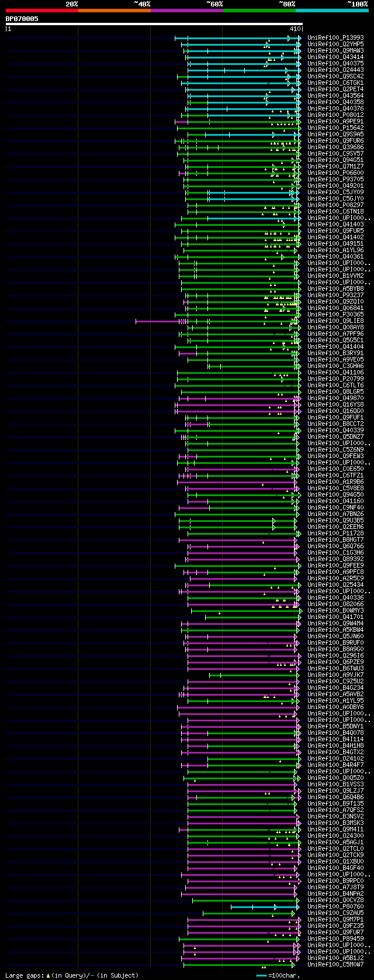374x980 pixels.
Task: Click the UniRef100_B1VSS3 hit label
Action: (335, 785)
